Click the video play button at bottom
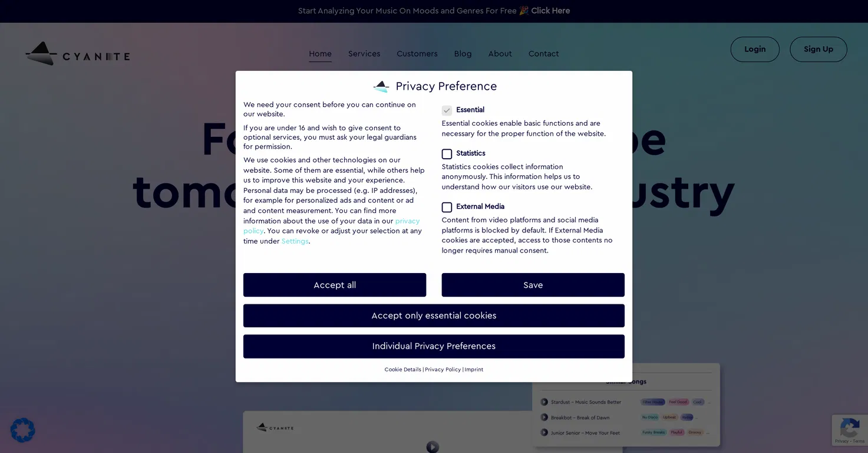 pos(433,447)
